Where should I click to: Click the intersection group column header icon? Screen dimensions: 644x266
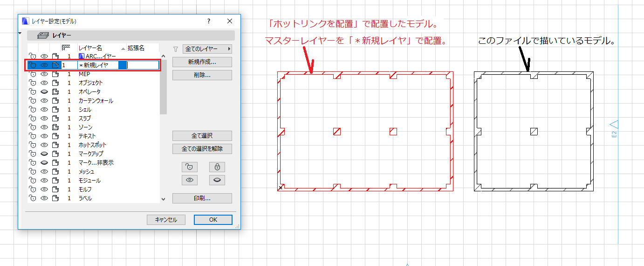click(66, 48)
